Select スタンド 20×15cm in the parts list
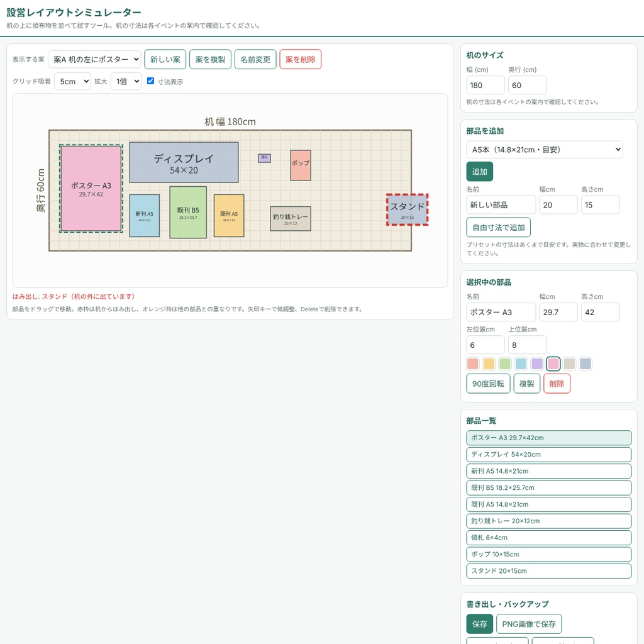644x644 pixels. (x=548, y=570)
